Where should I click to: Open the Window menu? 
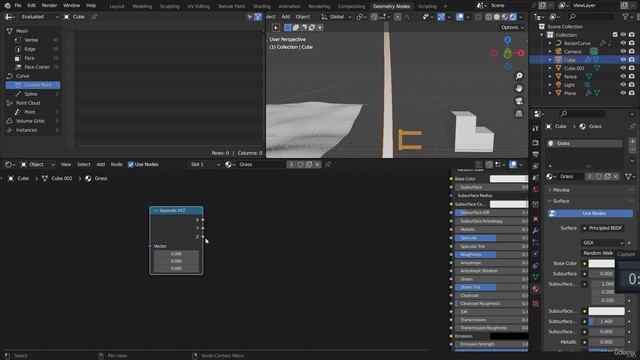tap(71, 6)
